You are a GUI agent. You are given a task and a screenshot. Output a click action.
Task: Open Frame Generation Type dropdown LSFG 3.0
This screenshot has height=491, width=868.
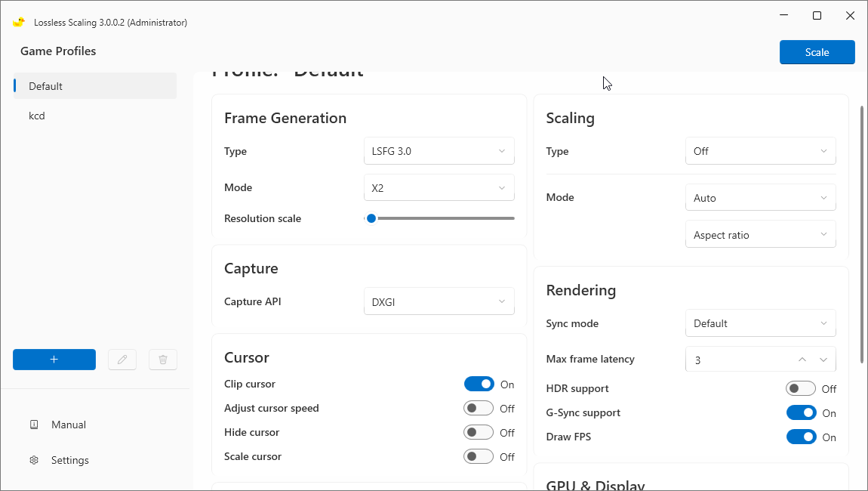(439, 151)
